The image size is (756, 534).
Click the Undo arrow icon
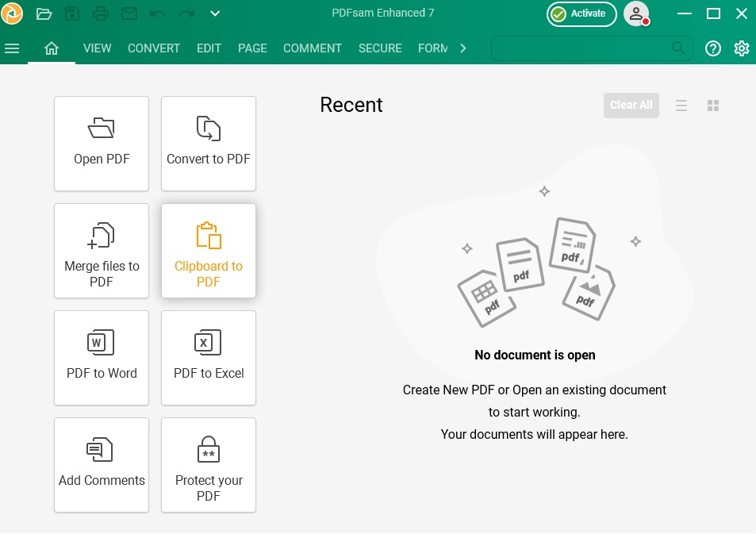pos(158,13)
